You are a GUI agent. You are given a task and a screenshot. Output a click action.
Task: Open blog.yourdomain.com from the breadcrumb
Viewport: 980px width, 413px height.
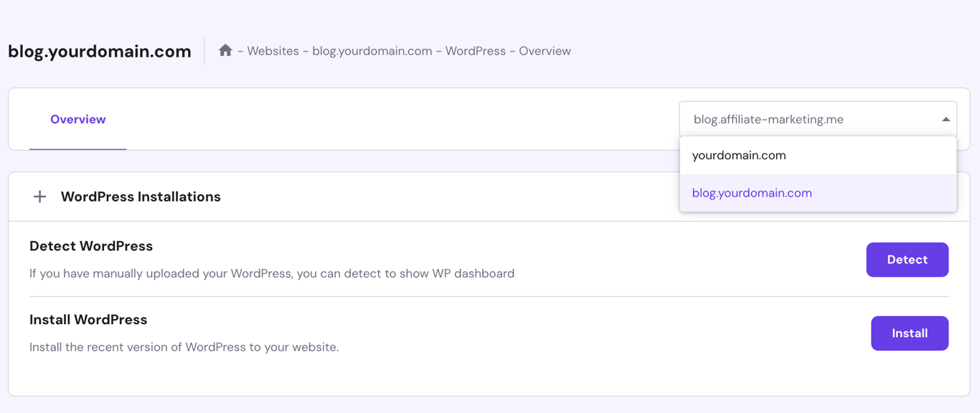(371, 50)
